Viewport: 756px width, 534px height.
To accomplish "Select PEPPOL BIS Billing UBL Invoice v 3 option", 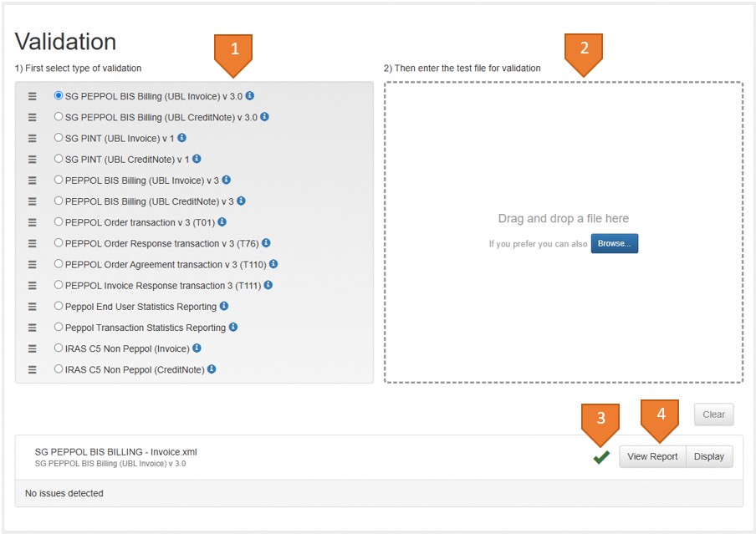I will [59, 180].
